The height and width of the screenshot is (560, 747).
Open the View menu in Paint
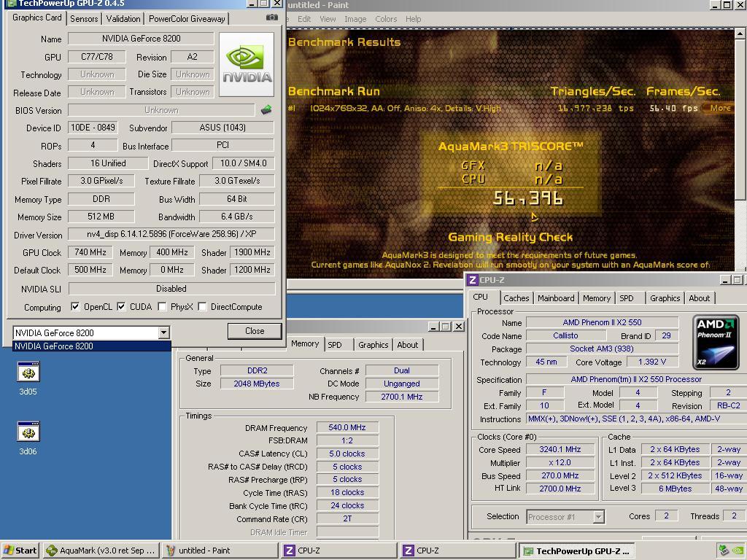[328, 19]
